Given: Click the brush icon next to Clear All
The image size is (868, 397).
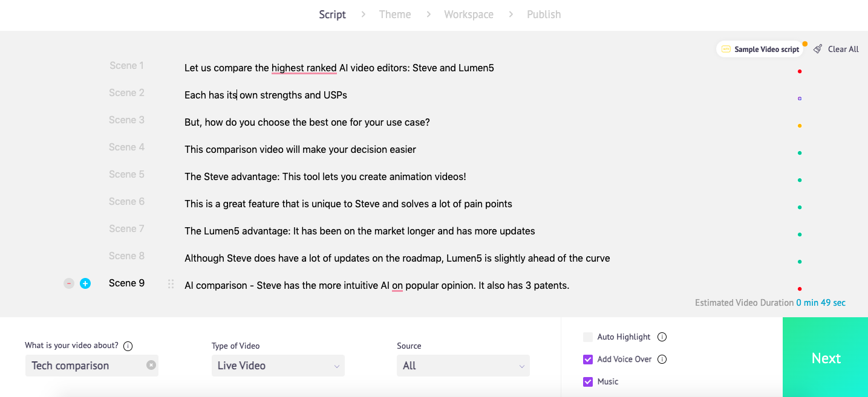Looking at the screenshot, I should (818, 49).
